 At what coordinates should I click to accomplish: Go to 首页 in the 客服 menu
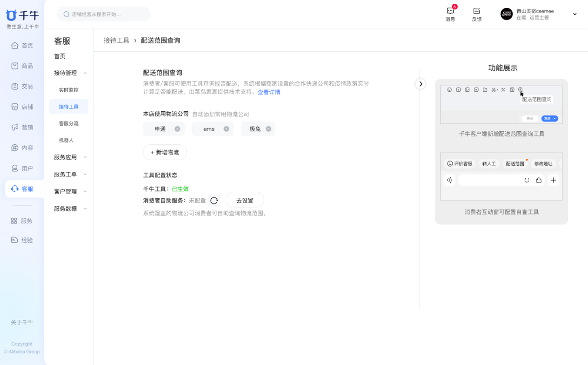60,56
